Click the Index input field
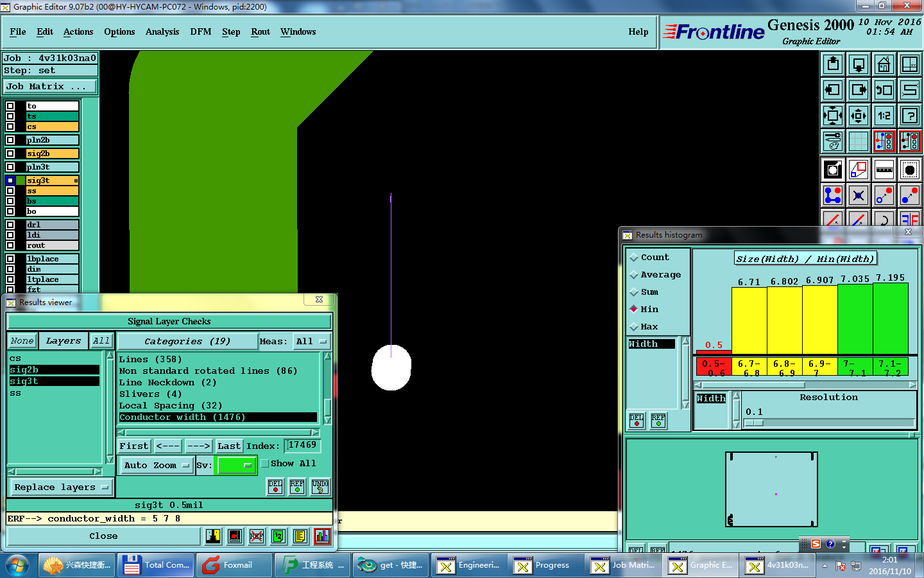 302,445
